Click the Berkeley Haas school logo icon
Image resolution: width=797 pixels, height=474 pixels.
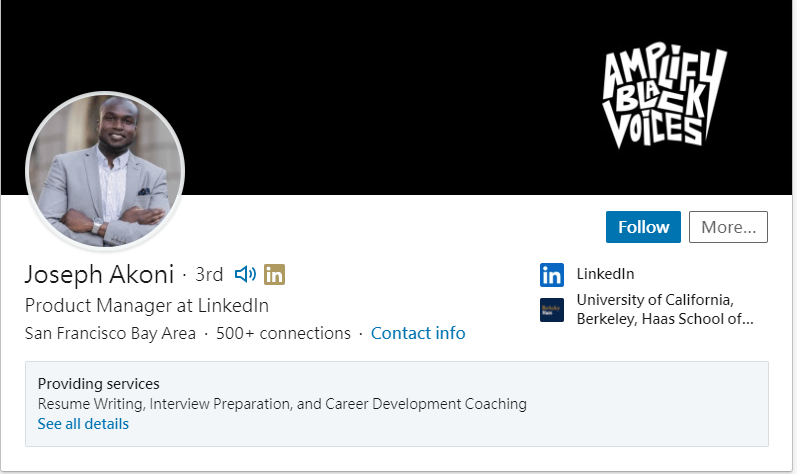tap(552, 310)
